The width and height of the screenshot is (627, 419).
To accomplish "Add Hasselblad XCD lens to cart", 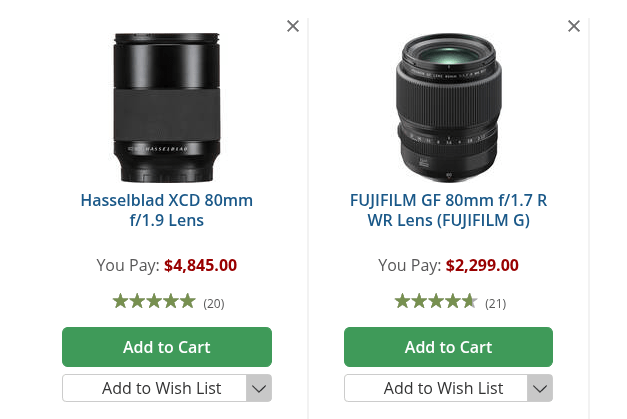I will (166, 347).
